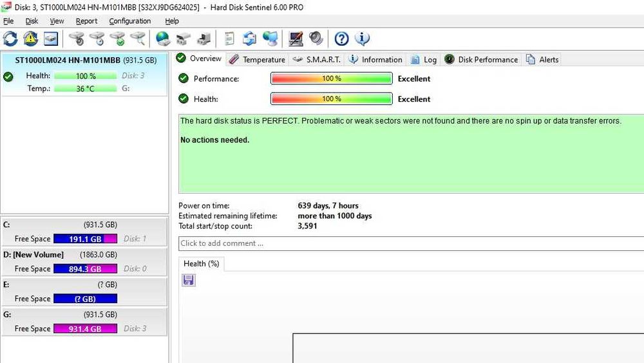Screen dimensions: 644x363
Task: Open Help via the question mark icon
Action: pos(341,39)
